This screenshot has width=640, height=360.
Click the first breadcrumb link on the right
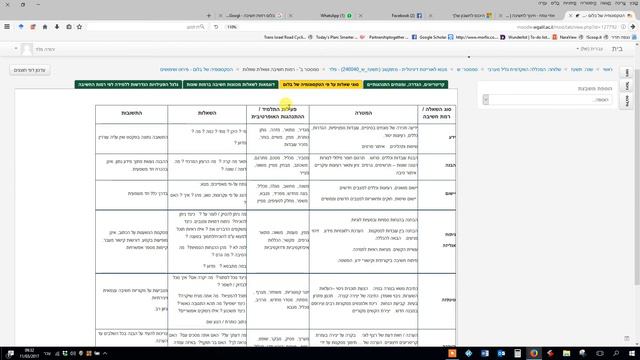click(608, 70)
